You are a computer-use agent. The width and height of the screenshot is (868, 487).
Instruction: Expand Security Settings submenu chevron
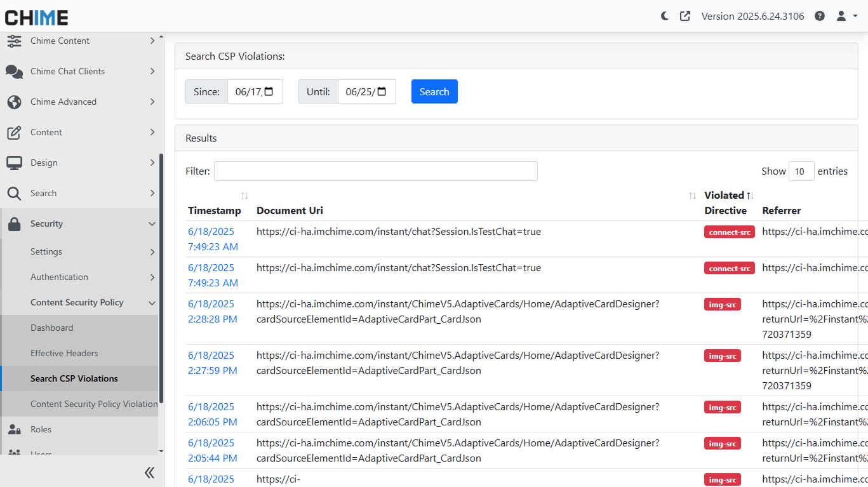(152, 251)
